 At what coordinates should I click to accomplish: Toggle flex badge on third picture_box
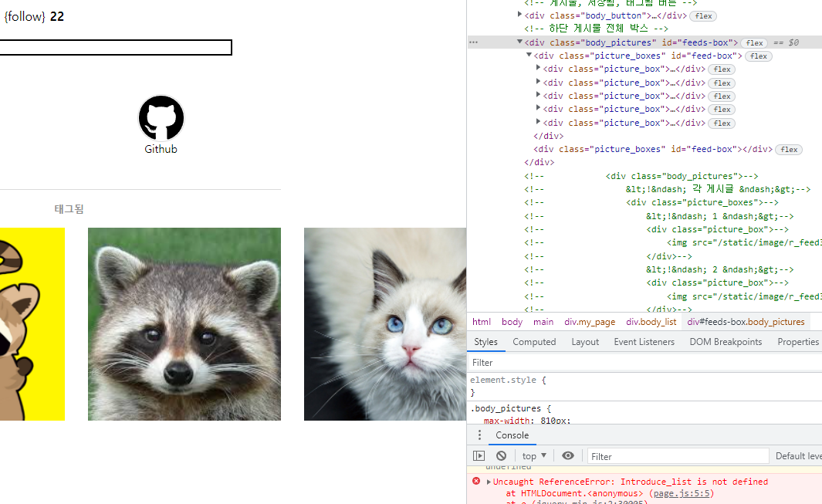pyautogui.click(x=722, y=96)
